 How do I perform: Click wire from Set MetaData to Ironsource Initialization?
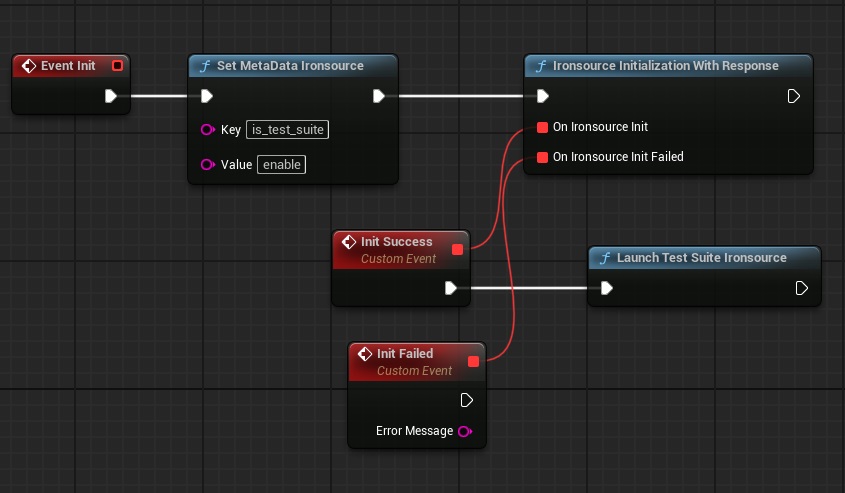pos(461,96)
